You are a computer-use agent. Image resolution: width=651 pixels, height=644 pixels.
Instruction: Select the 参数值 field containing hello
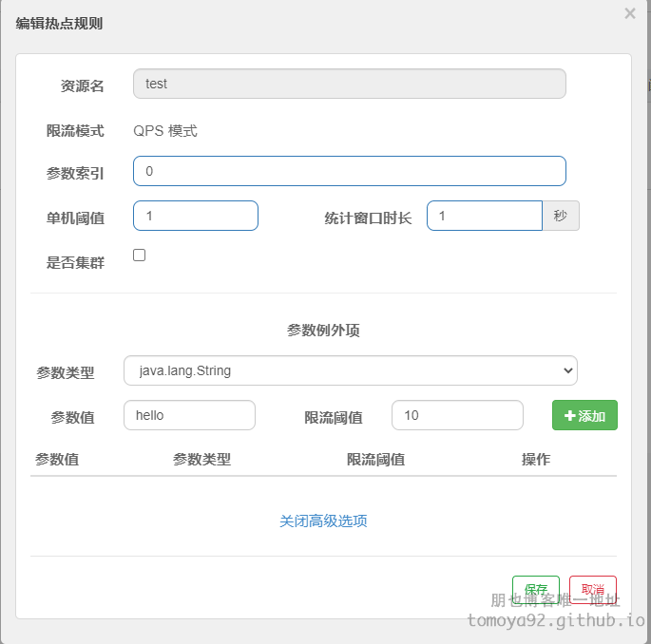pos(189,415)
